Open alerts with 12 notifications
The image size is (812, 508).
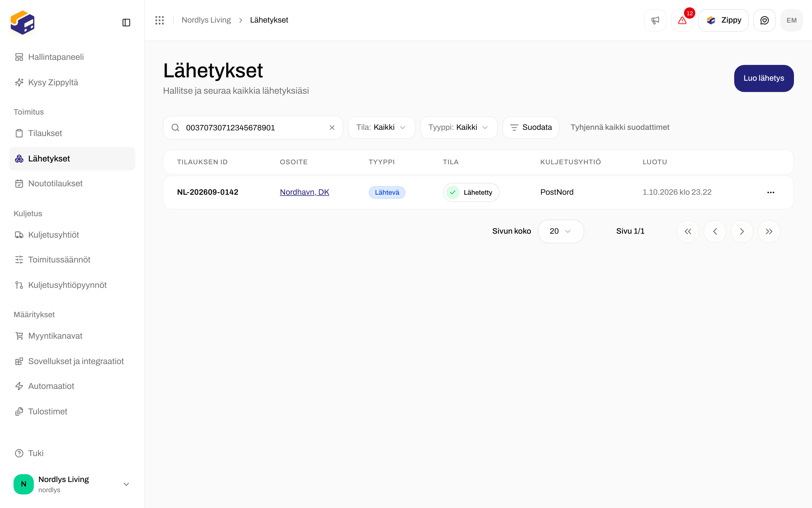click(x=682, y=20)
